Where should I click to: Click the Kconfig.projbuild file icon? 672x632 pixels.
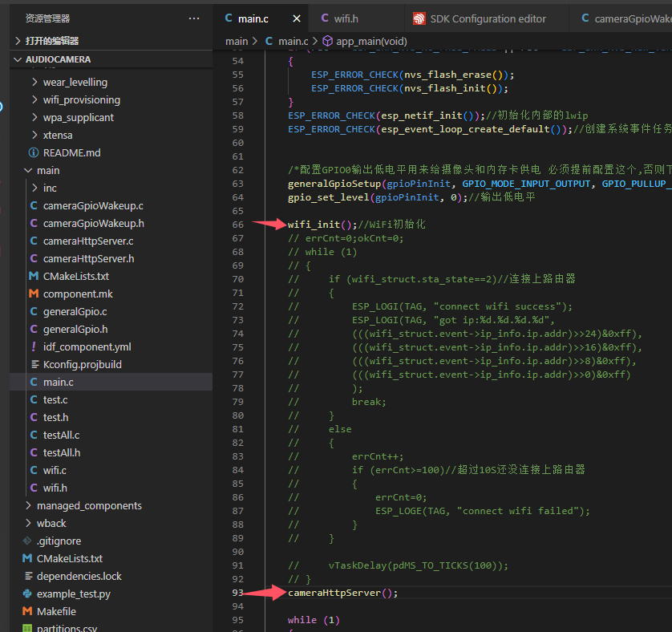(34, 364)
